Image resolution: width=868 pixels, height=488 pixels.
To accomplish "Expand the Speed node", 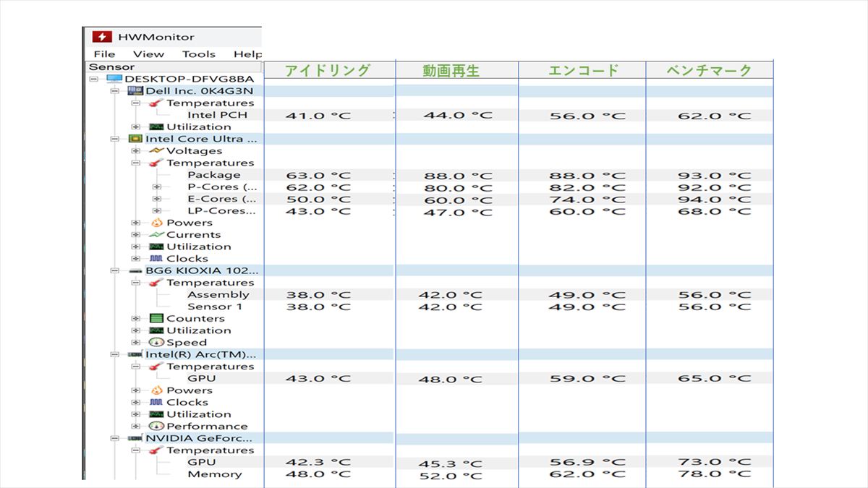I will pyautogui.click(x=135, y=342).
